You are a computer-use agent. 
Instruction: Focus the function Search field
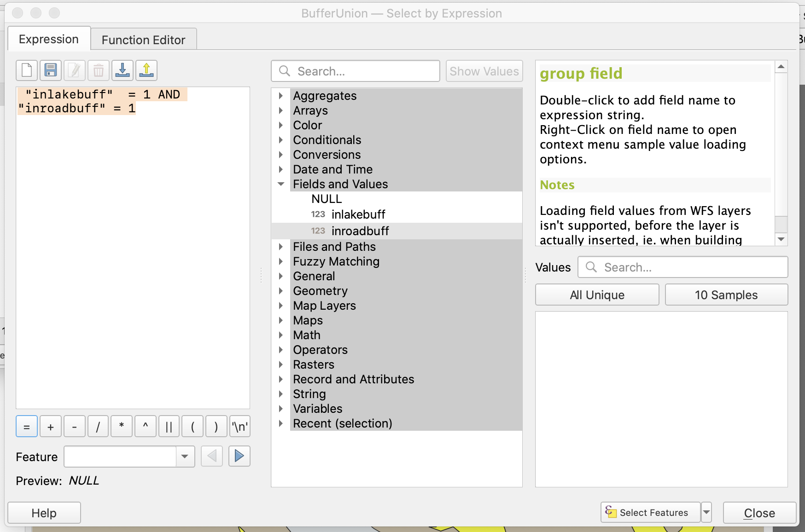point(356,71)
